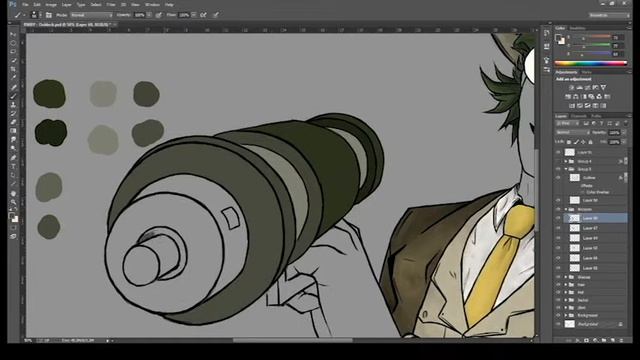Create a new layer
Viewport: 640px width, 360px height.
pyautogui.click(x=613, y=340)
